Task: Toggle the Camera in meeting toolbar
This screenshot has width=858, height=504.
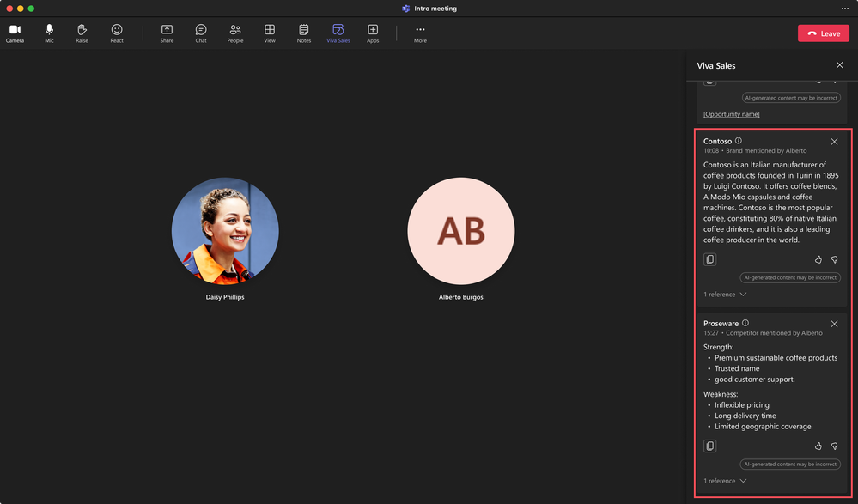Action: 15,33
